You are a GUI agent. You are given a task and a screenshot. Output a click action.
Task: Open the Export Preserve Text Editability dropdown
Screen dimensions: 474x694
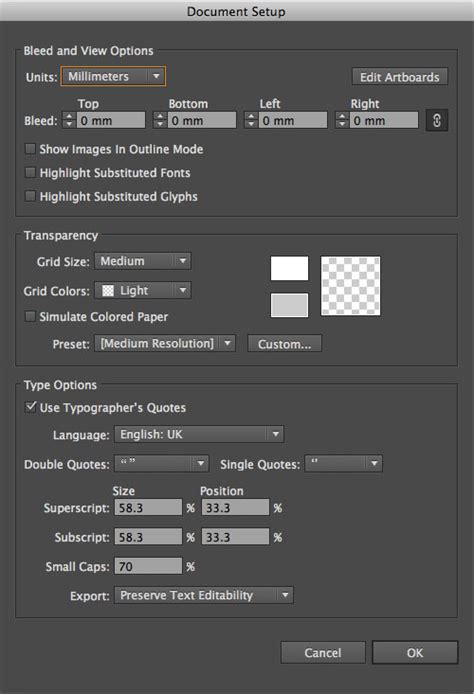point(204,595)
